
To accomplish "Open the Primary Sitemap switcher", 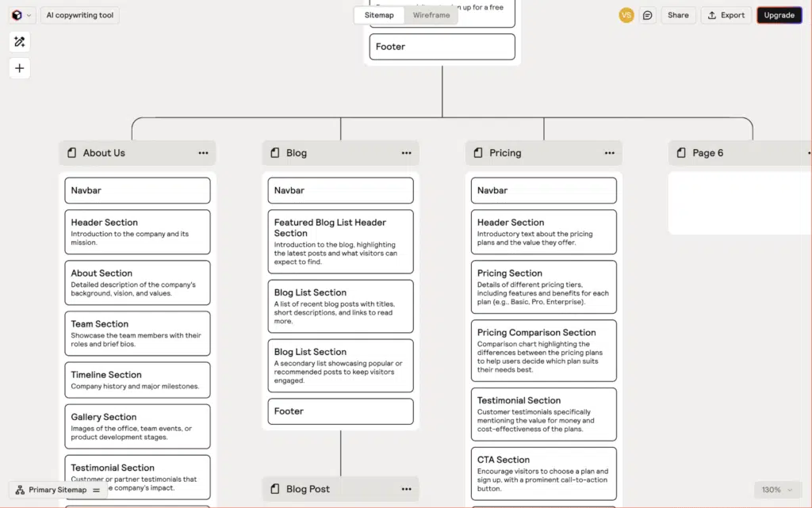I will (57, 490).
